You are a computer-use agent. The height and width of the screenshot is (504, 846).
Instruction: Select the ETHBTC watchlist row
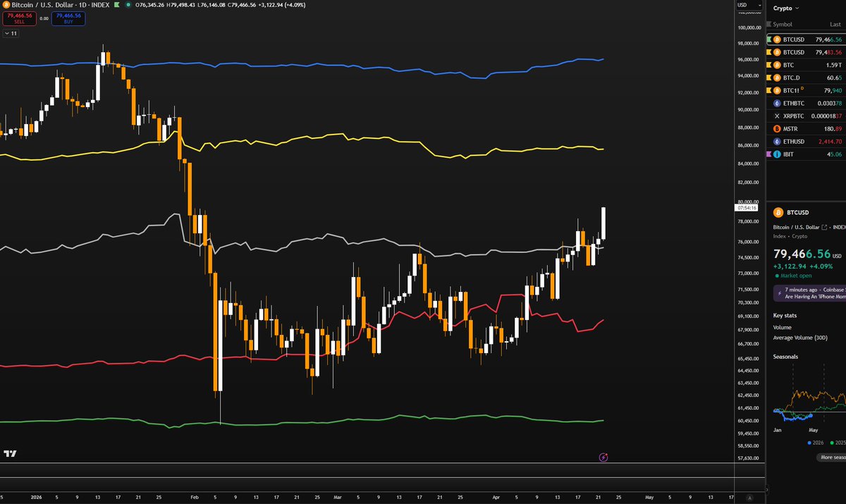tap(806, 103)
